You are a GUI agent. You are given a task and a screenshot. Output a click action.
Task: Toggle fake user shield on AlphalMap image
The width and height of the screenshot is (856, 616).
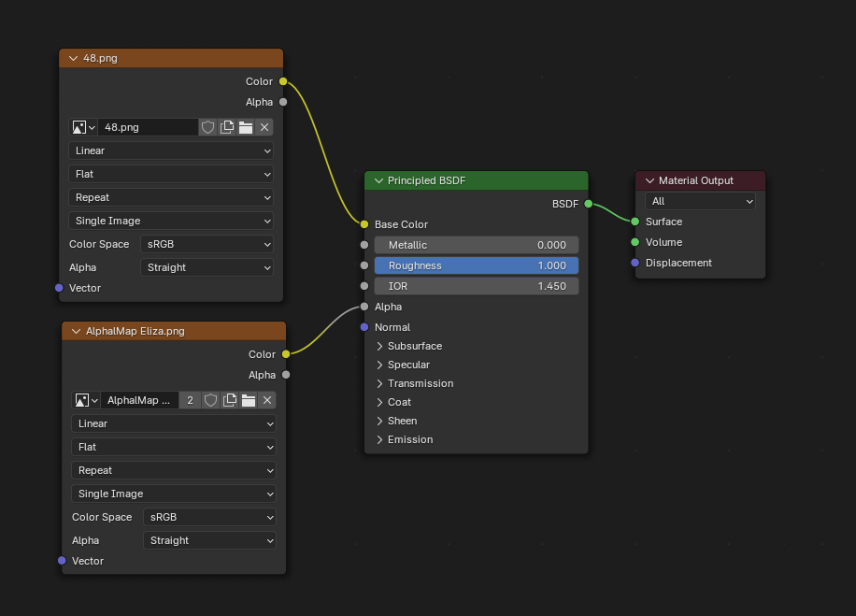point(211,400)
